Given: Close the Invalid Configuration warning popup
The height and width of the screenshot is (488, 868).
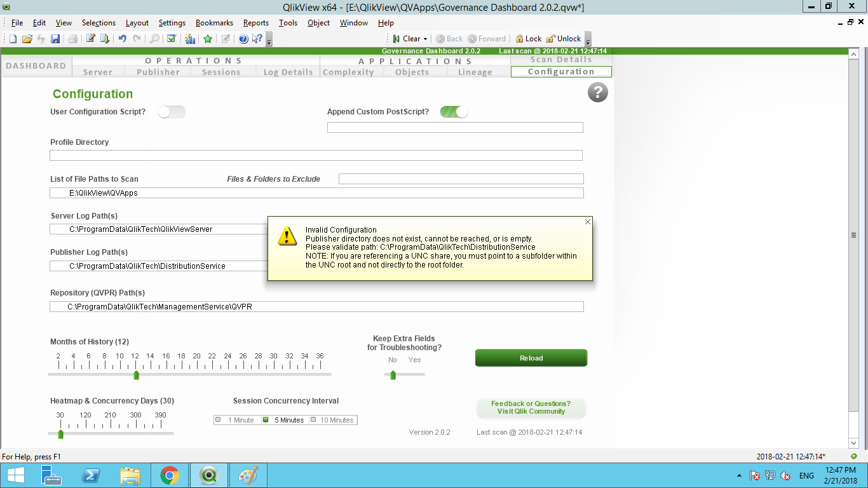Looking at the screenshot, I should [588, 222].
